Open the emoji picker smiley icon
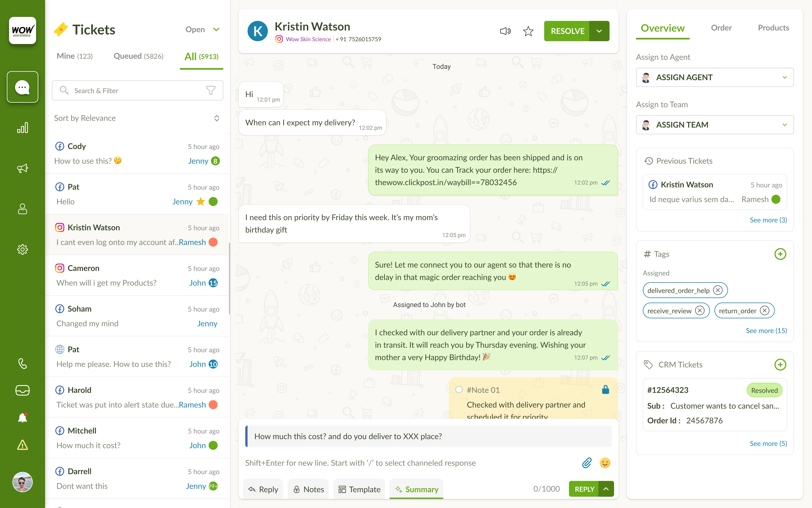 (x=605, y=463)
